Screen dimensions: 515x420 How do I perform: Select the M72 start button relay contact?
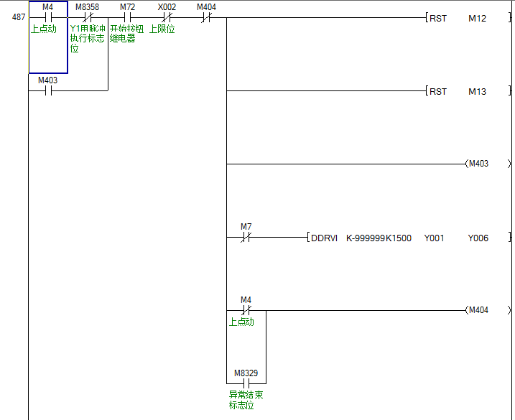point(127,18)
